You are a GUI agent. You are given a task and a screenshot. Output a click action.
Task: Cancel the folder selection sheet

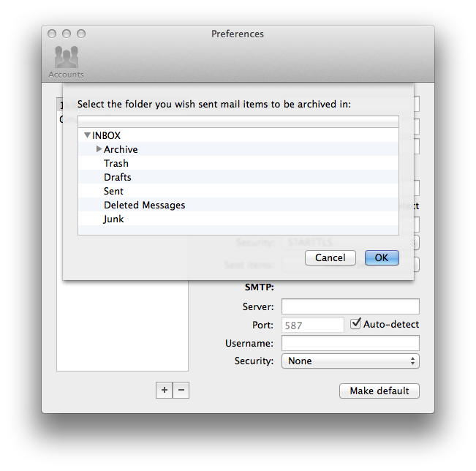click(330, 258)
